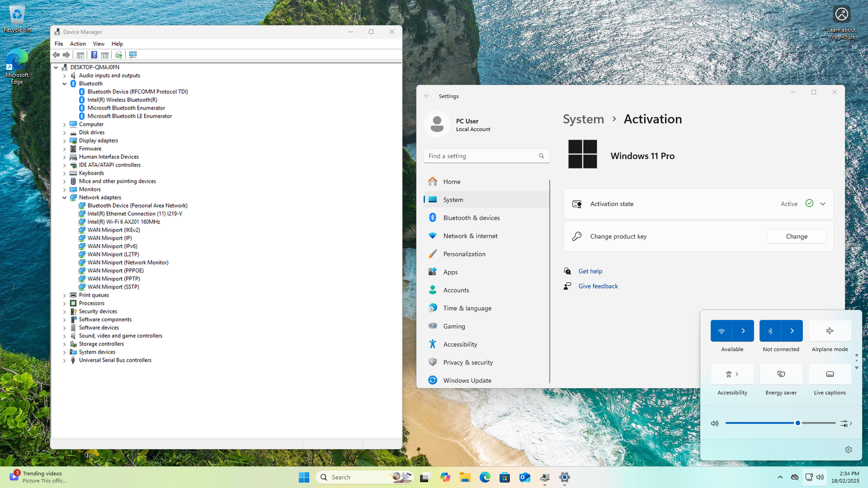Viewport: 868px width, 488px height.
Task: Open Bluetooth devices list via the chevron
Action: (792, 331)
